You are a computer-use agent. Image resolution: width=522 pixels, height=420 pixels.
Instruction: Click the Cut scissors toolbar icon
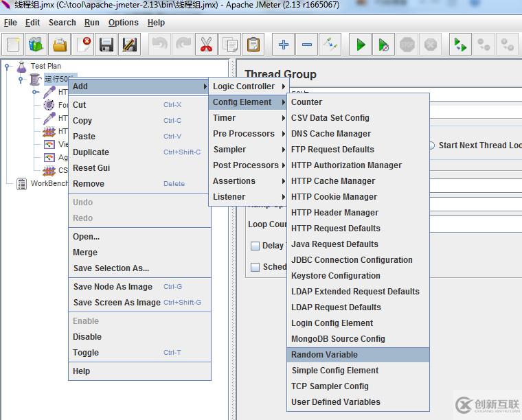(206, 45)
